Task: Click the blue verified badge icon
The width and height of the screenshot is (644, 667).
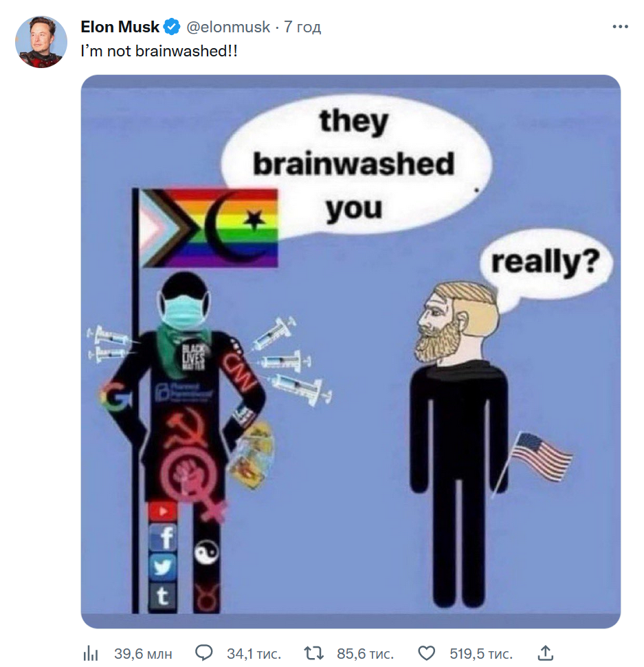Action: [x=172, y=28]
